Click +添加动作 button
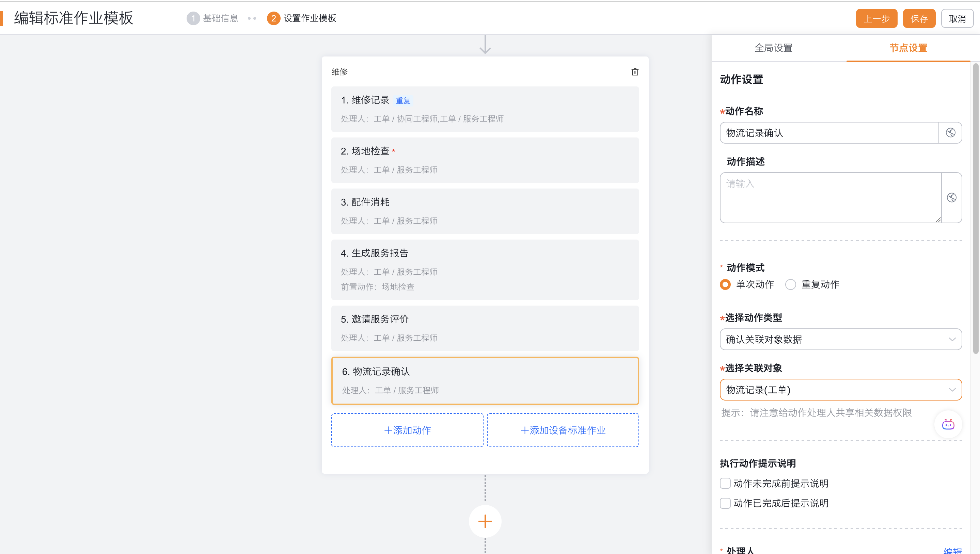 click(407, 430)
